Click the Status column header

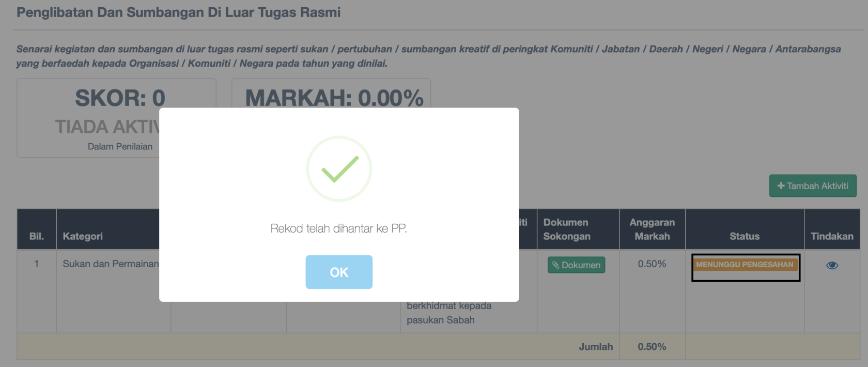(744, 236)
